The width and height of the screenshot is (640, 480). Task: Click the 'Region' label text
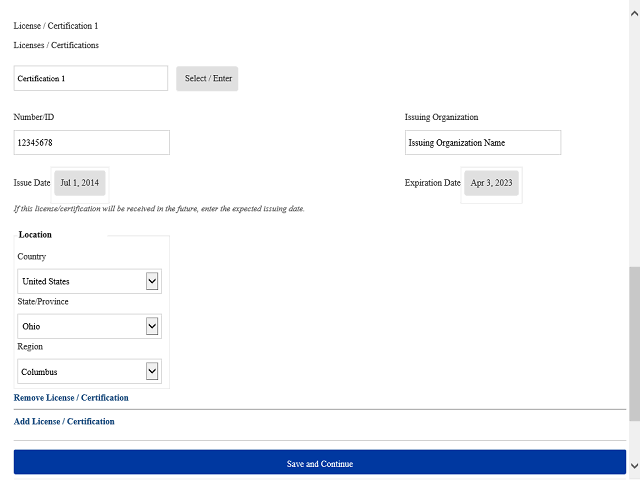click(30, 347)
